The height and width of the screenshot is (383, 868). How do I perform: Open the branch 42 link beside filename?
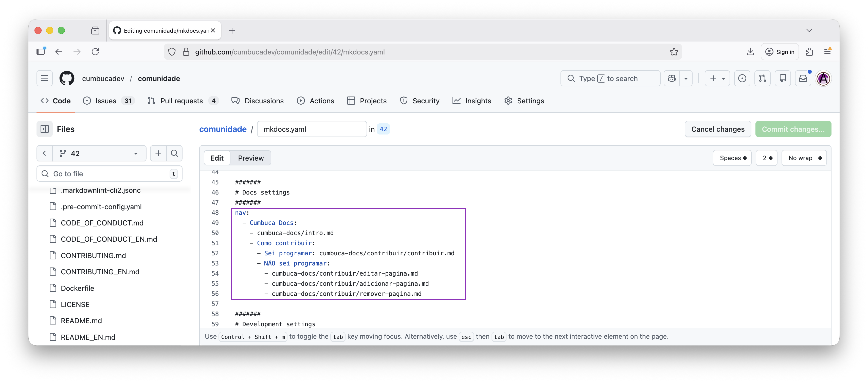pos(383,129)
